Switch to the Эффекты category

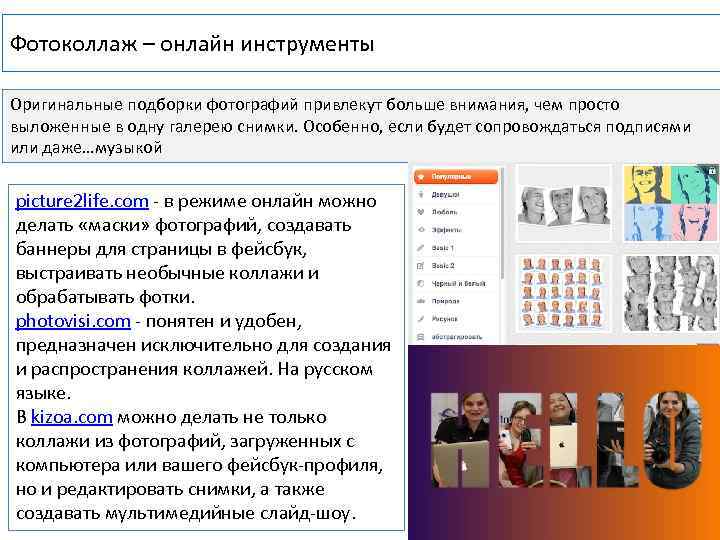446,230
